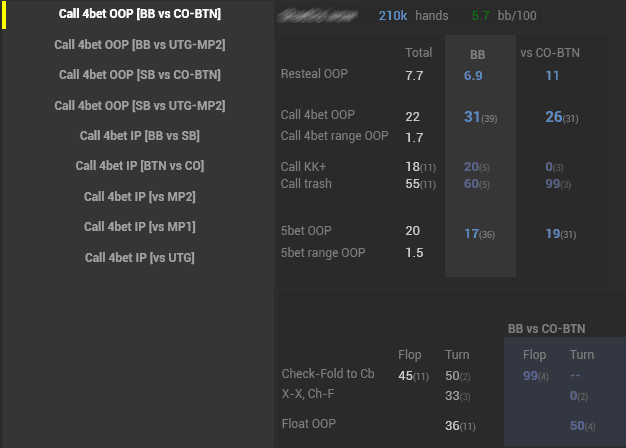Open Call 4bet IP [BTN vs CO]
This screenshot has width=626, height=448.
coord(140,165)
